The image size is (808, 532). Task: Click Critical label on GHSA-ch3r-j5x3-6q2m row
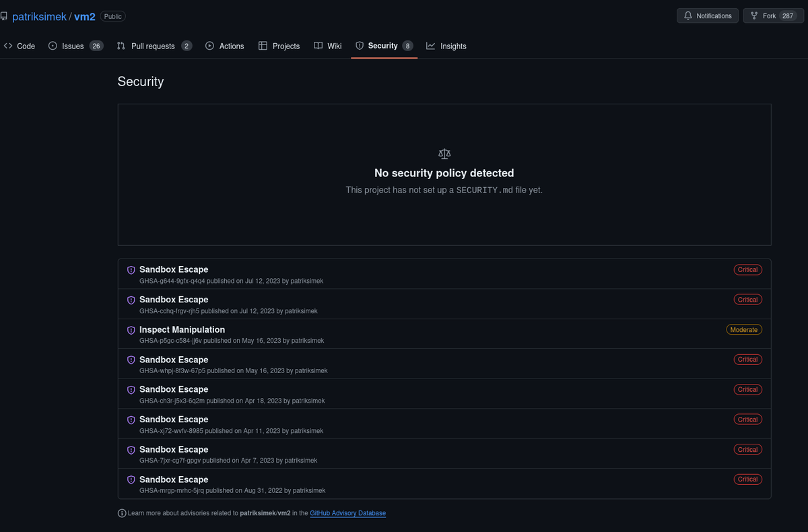747,389
